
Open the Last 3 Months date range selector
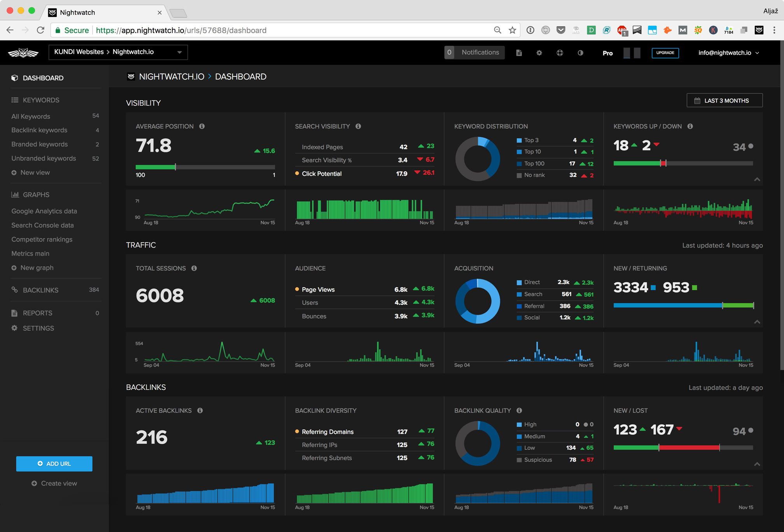coord(724,100)
